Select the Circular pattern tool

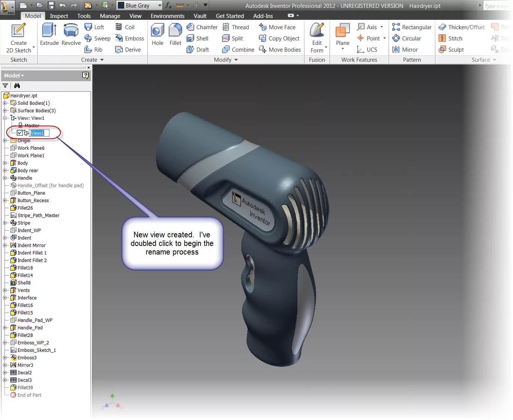click(x=406, y=38)
